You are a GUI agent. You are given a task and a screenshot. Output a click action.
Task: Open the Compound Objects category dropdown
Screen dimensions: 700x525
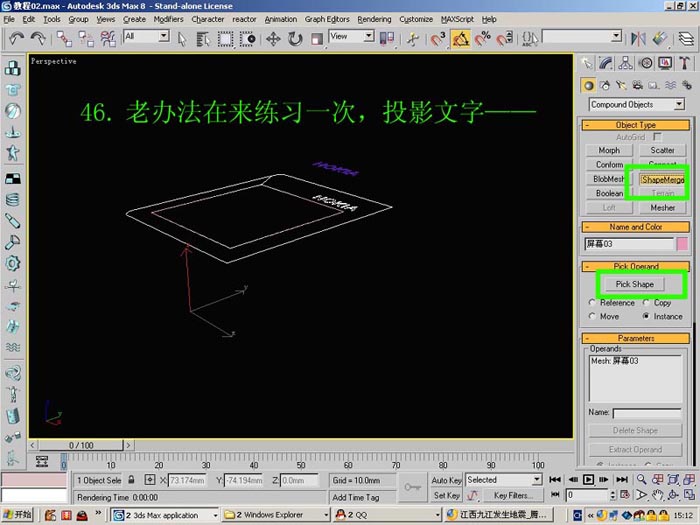click(636, 104)
